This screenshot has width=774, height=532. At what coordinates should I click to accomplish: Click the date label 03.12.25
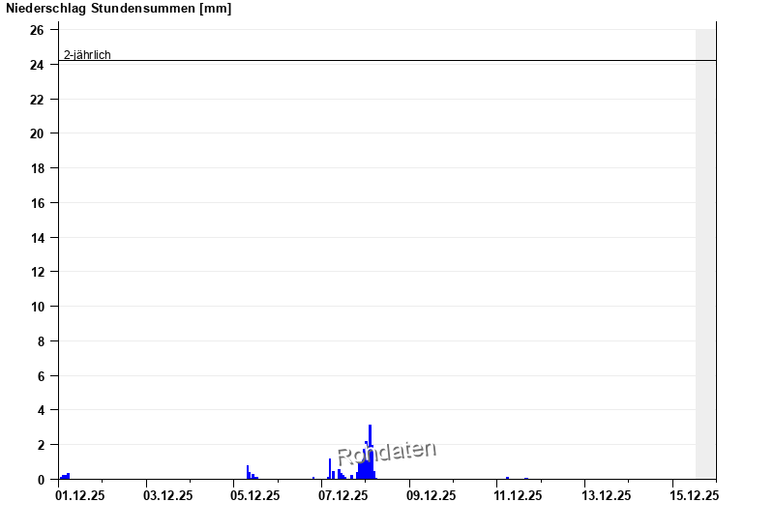pos(167,495)
